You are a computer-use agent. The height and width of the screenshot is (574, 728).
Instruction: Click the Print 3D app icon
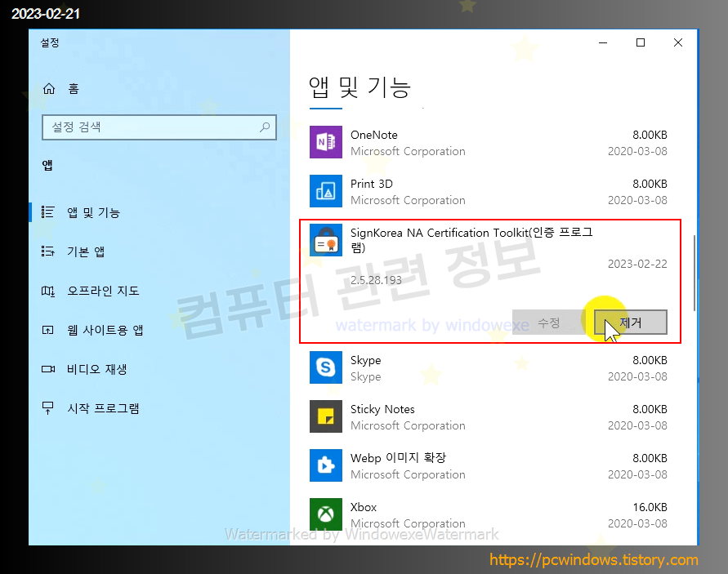[x=326, y=191]
